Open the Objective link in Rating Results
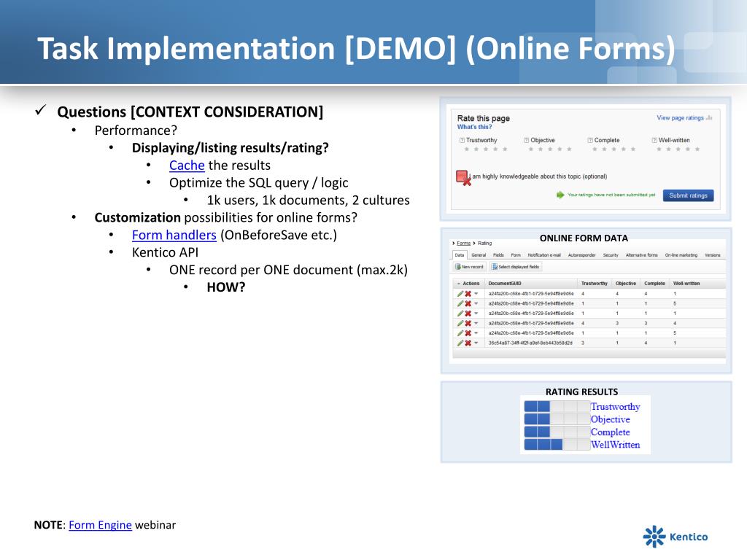This screenshot has width=747, height=560. (x=610, y=419)
